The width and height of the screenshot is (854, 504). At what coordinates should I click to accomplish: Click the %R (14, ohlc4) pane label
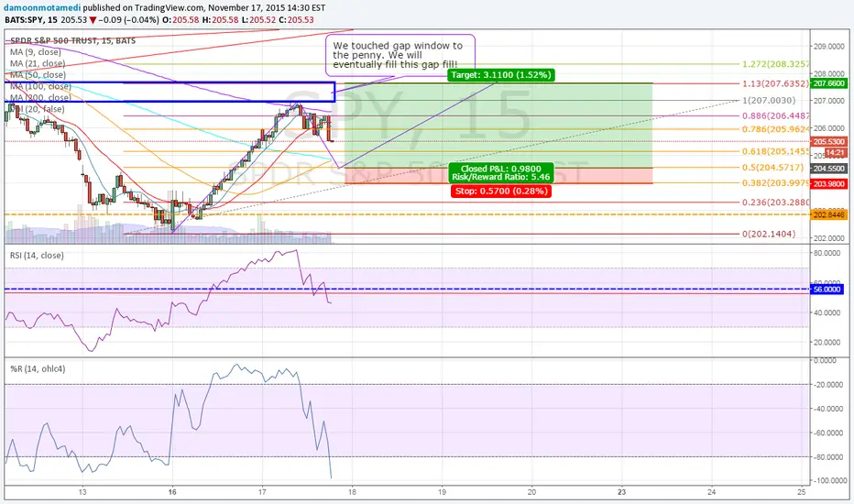pyautogui.click(x=38, y=369)
